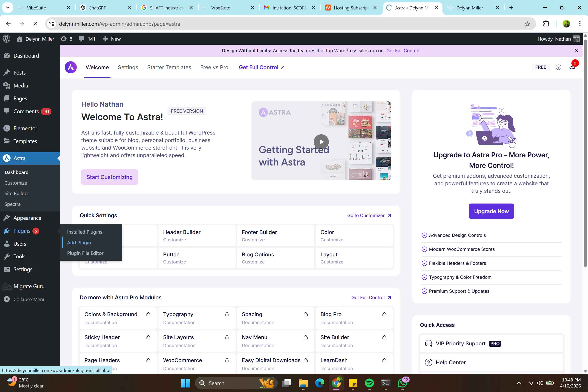Switch to the Astra Settings tab

pos(128,67)
